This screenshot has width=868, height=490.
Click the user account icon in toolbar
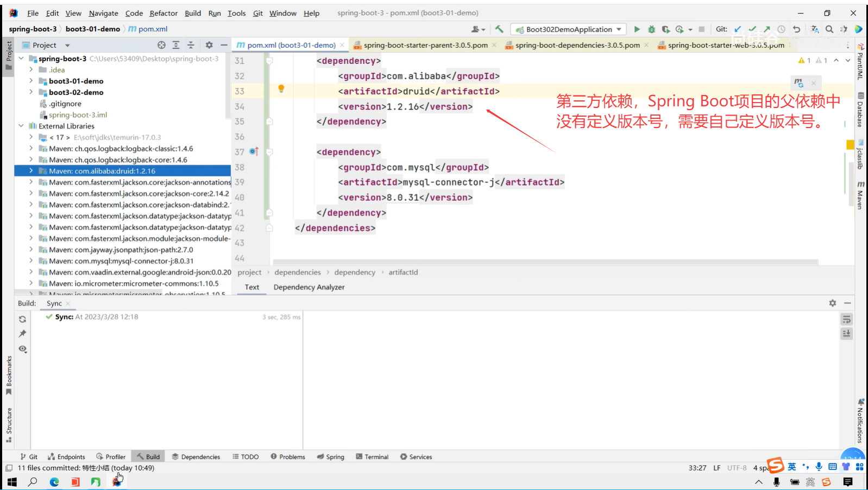(478, 29)
